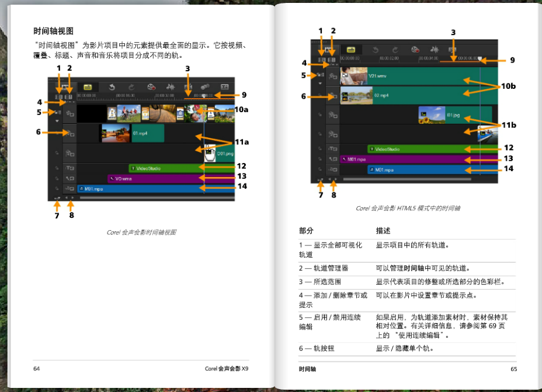
Task: Toggle Ripple Editing icon in HTML5 figure
Action: click(320, 75)
